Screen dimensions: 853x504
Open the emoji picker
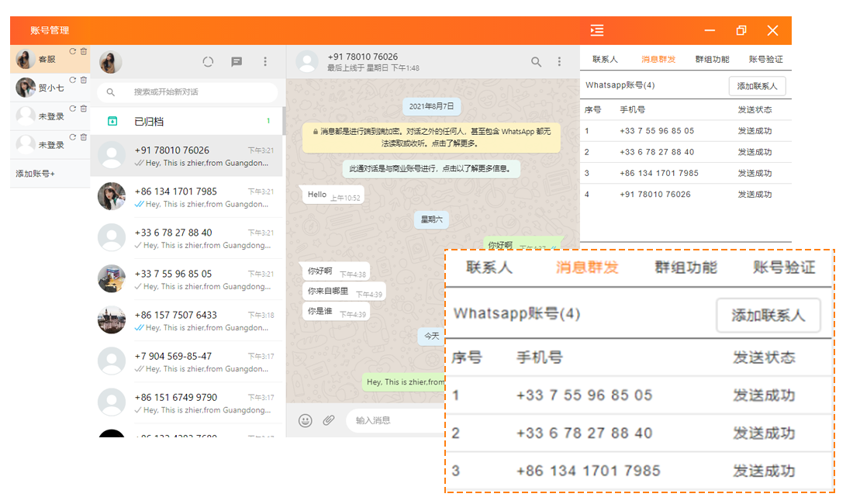tap(306, 420)
